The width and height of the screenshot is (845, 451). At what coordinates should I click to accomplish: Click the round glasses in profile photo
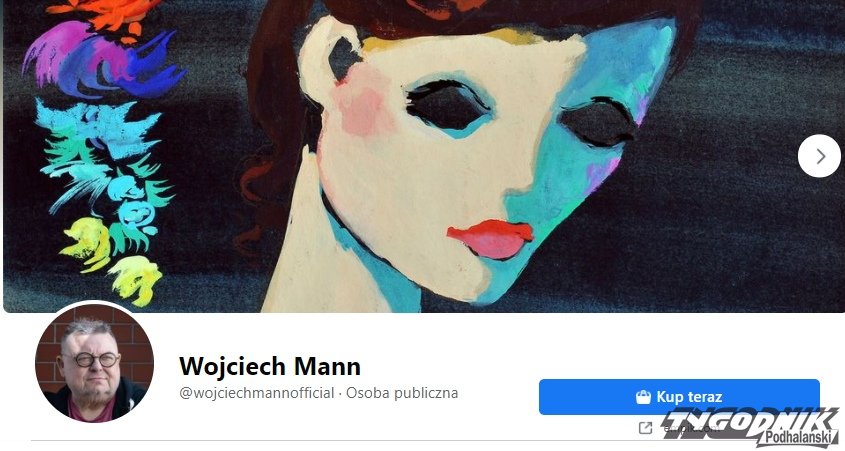96,359
